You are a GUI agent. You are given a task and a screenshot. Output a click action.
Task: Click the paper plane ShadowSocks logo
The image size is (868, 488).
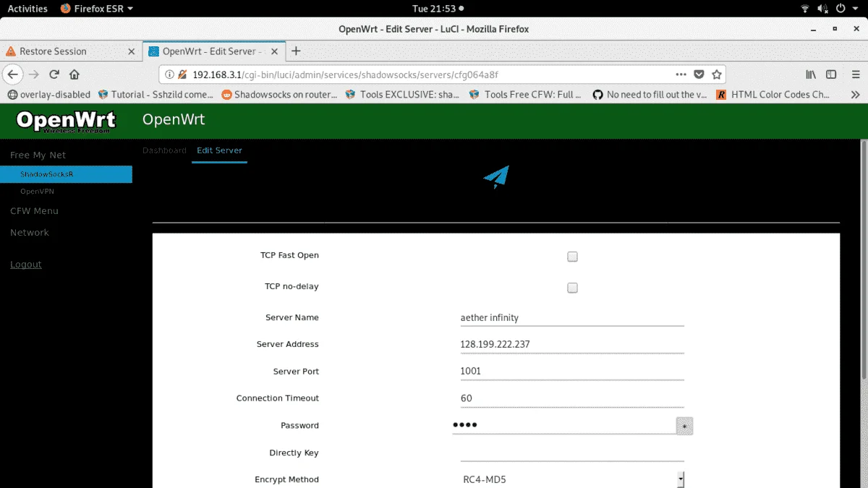pos(496,177)
